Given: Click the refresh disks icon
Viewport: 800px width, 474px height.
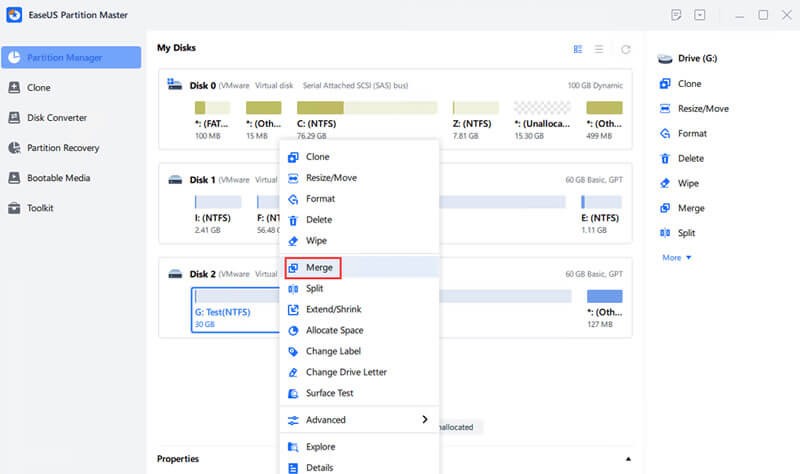Looking at the screenshot, I should (626, 49).
